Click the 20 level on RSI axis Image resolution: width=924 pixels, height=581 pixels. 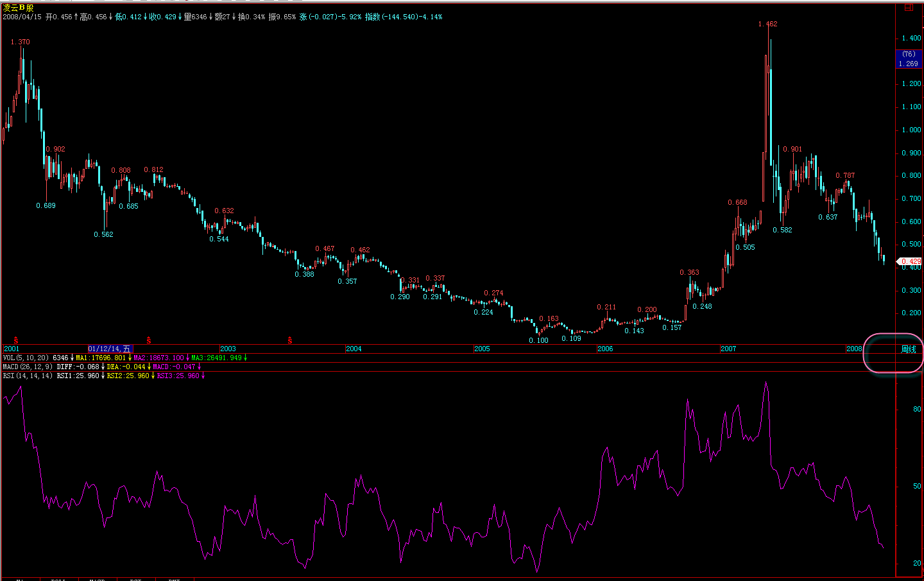(917, 564)
